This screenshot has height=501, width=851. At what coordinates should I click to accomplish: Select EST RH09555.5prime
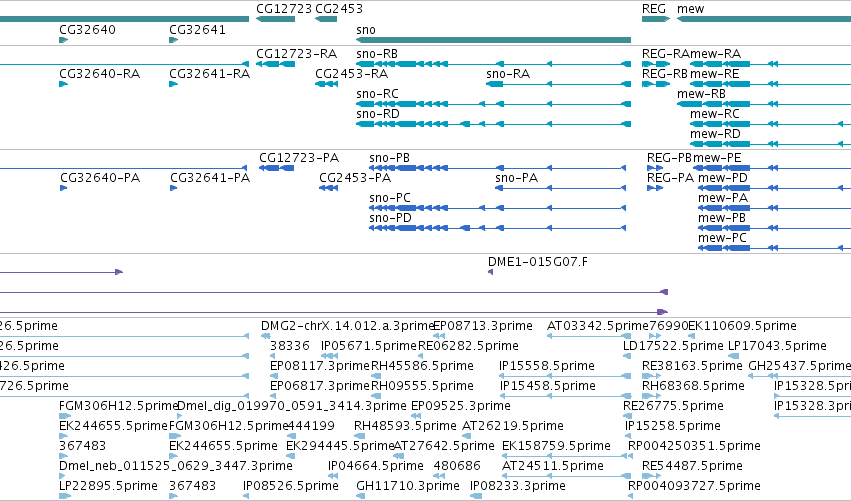coord(422,386)
